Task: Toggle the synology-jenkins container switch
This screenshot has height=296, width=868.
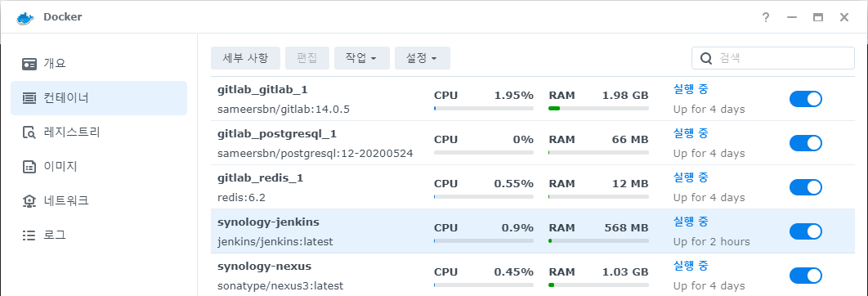Action: [805, 231]
